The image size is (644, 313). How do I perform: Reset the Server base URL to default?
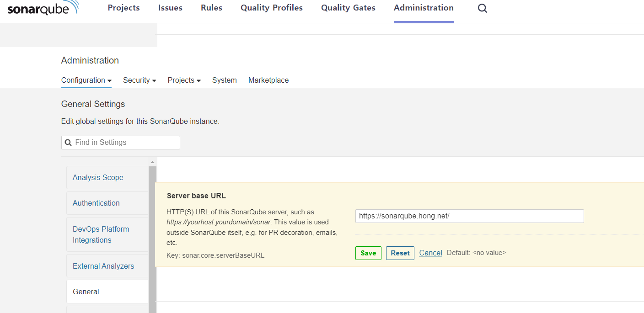(400, 253)
